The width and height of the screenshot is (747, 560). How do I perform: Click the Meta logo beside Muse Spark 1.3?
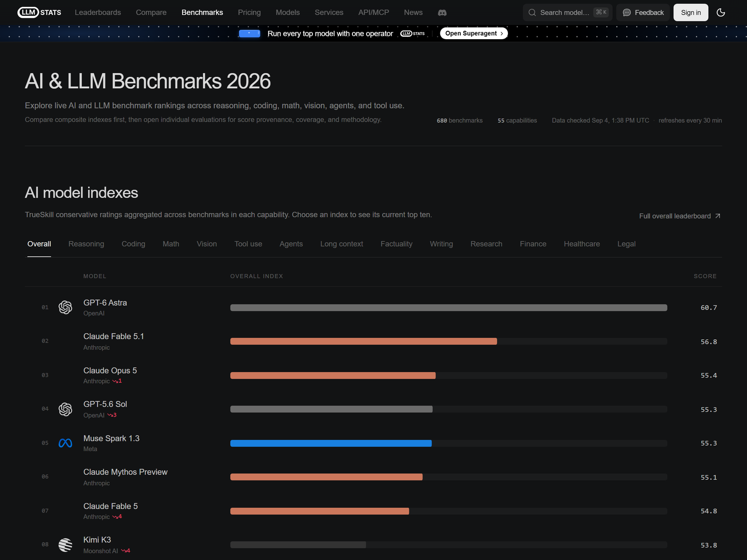(x=65, y=443)
